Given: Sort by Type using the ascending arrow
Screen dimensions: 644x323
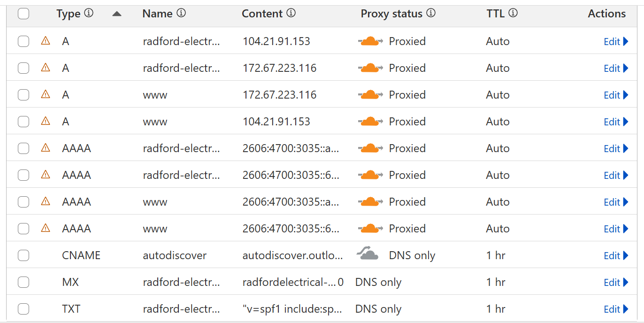Looking at the screenshot, I should click(x=117, y=14).
